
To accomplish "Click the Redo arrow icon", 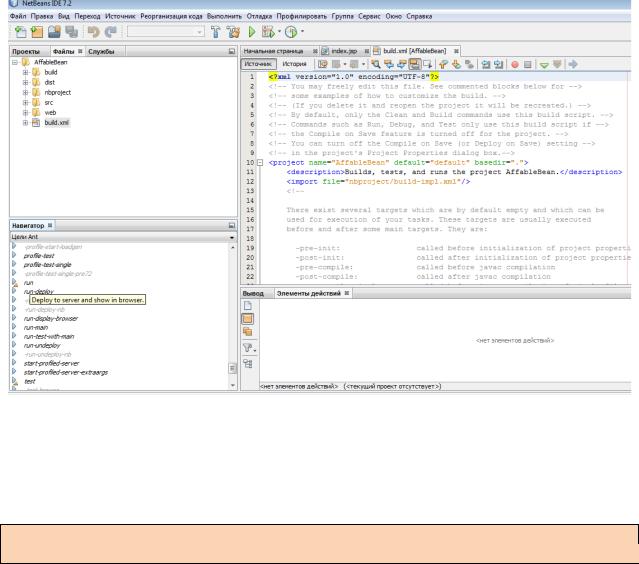I will (110, 32).
